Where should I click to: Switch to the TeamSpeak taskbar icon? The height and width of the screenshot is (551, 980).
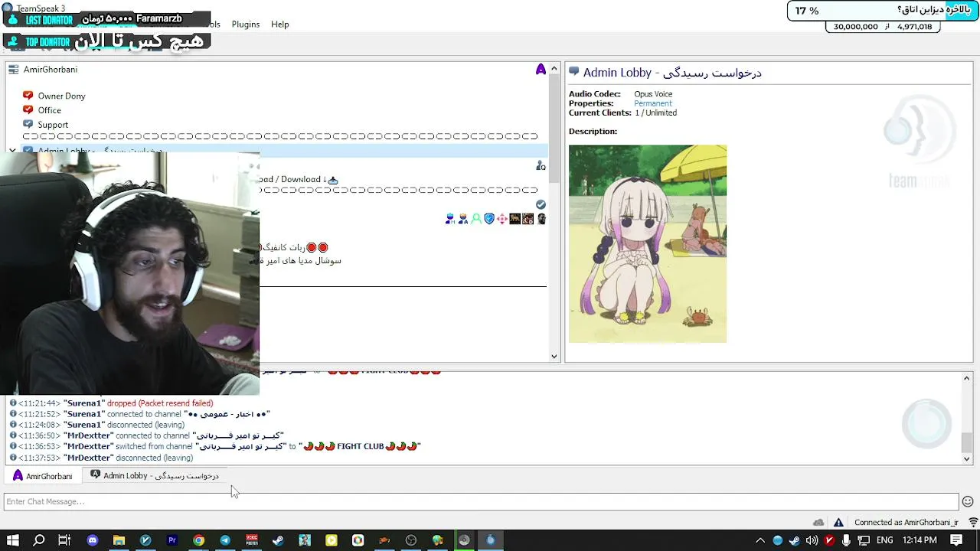[491, 540]
